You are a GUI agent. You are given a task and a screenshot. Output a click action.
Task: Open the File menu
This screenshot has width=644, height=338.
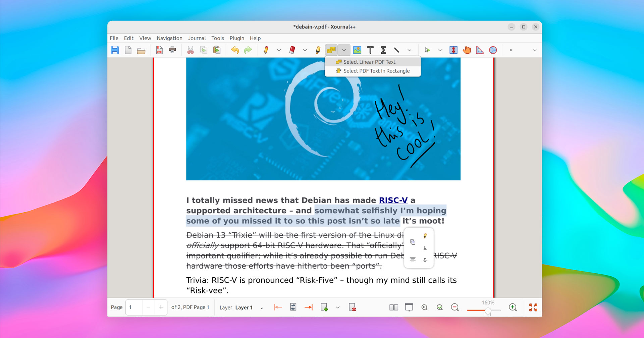point(114,38)
